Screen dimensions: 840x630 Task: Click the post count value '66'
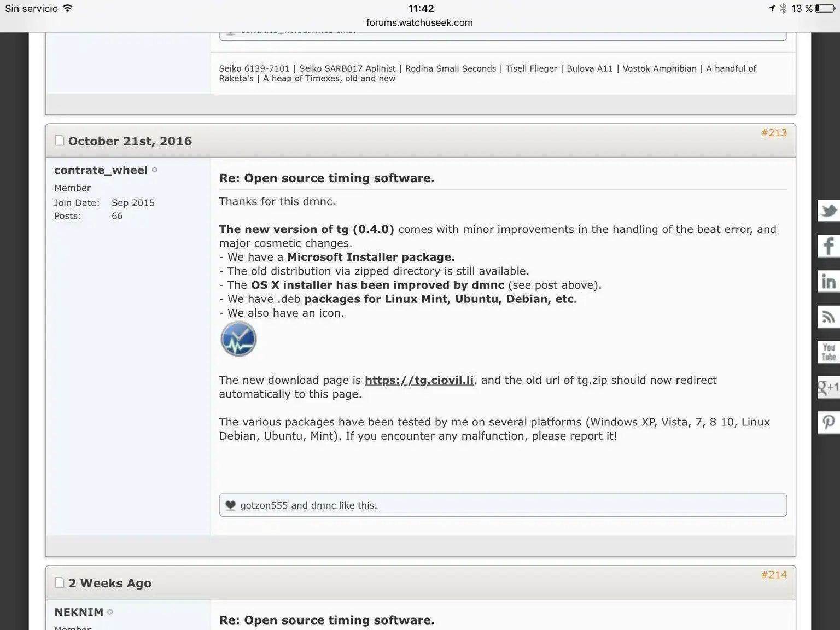[117, 216]
